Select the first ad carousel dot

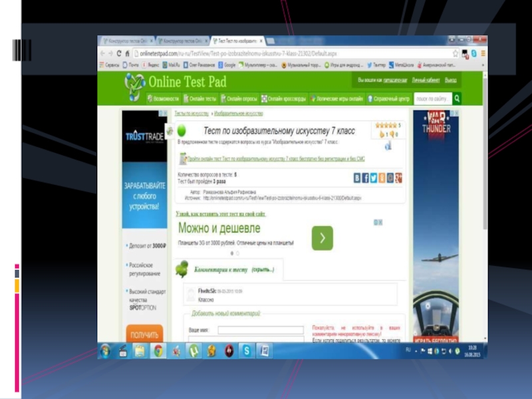[x=232, y=253]
